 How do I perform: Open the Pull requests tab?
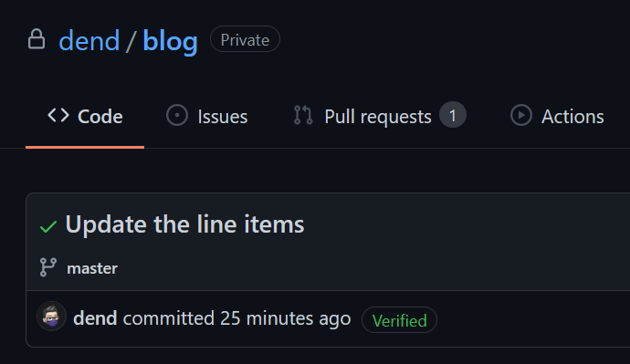coord(380,117)
